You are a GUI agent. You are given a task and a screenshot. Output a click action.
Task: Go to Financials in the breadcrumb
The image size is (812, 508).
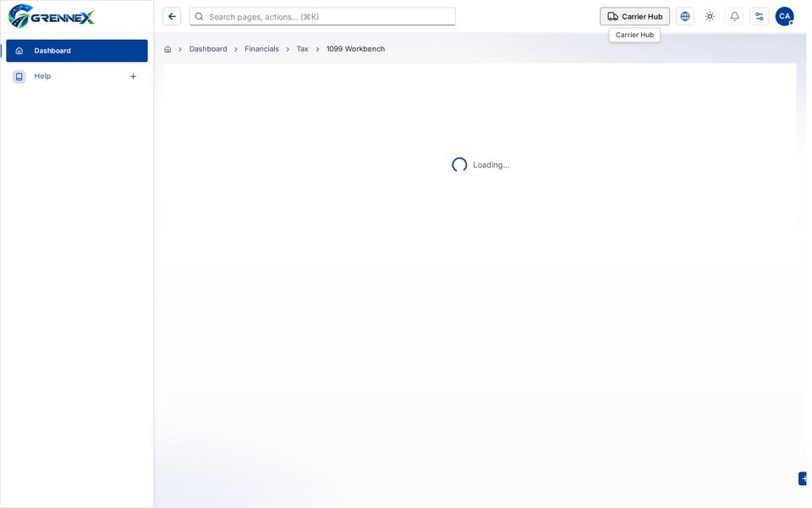coord(261,49)
